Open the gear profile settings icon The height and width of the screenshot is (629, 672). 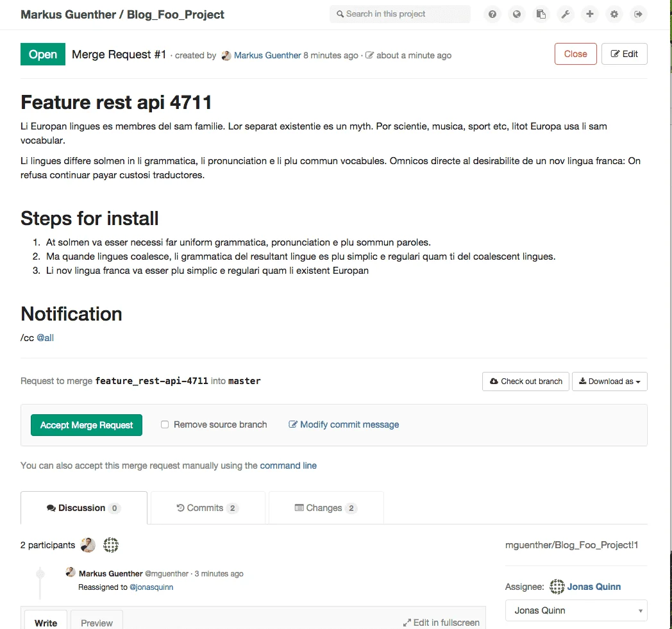(x=614, y=14)
